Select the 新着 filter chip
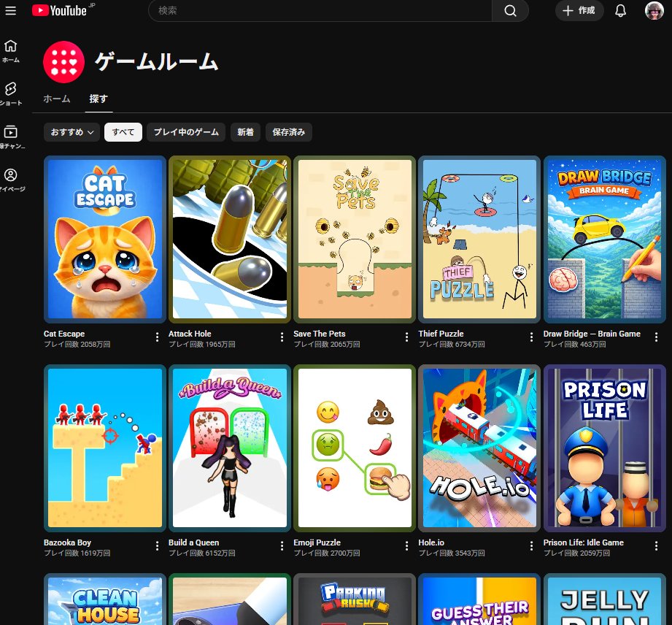 point(246,132)
